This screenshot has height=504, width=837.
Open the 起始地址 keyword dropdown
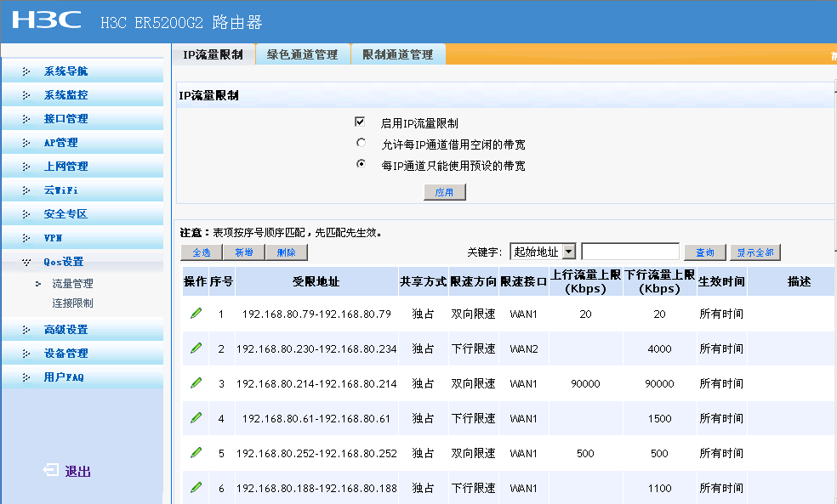(569, 252)
